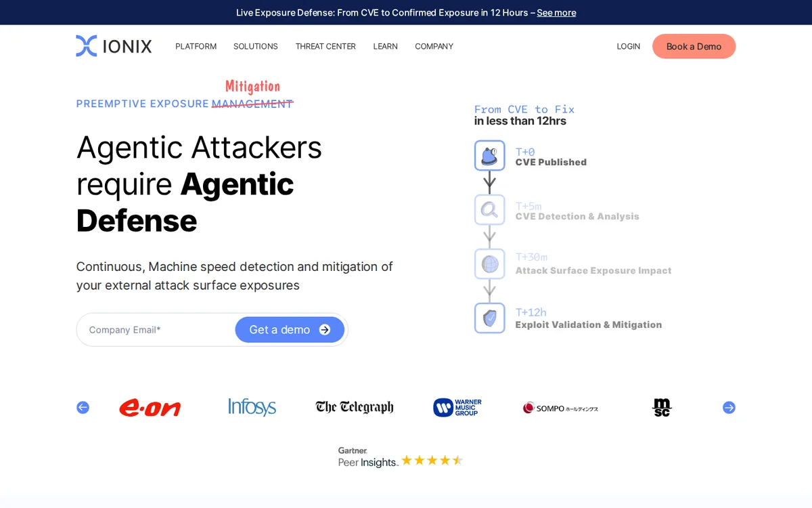Click the Infosys logo
Viewport: 812px width, 508px height.
tap(252, 407)
